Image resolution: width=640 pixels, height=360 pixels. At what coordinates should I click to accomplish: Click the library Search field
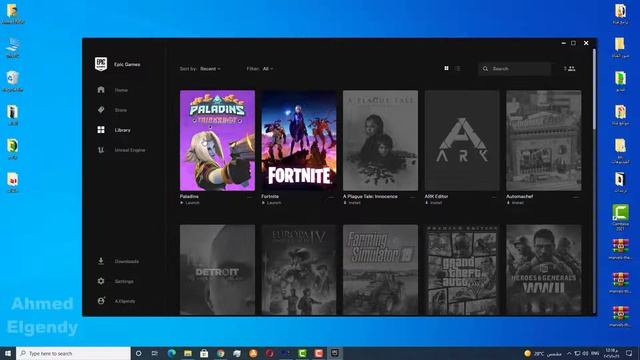515,69
